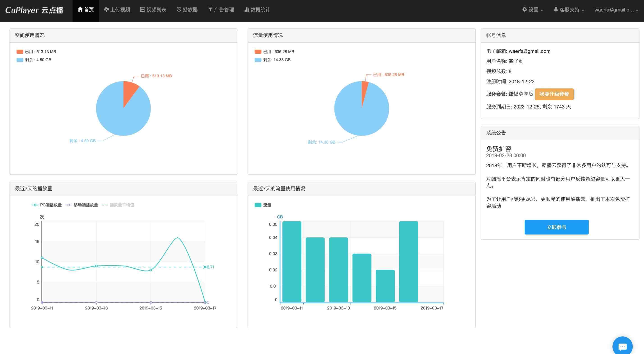Click the 8.71 average value label
Screen dimensions: 644x354
click(x=210, y=267)
